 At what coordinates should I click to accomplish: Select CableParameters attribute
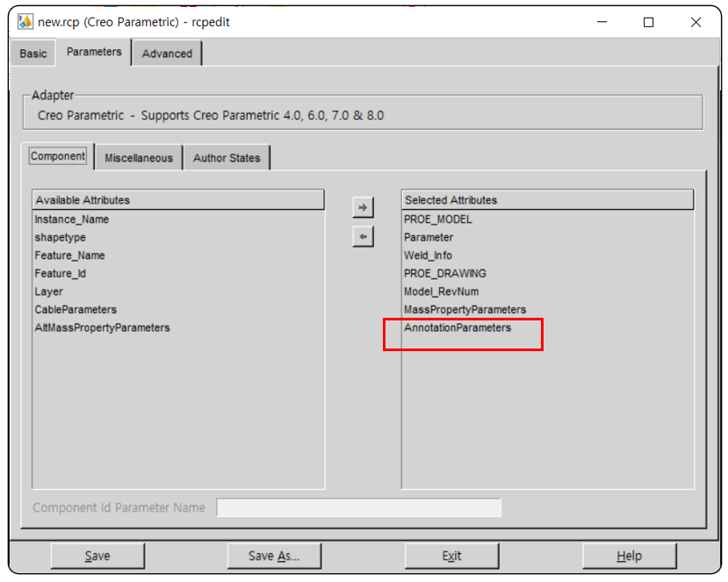(x=76, y=310)
